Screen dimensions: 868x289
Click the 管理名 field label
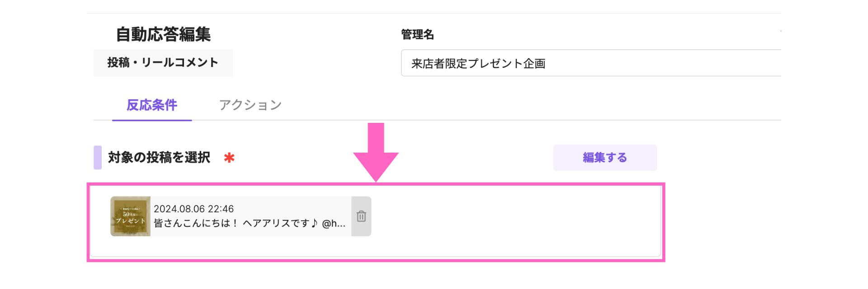click(417, 35)
